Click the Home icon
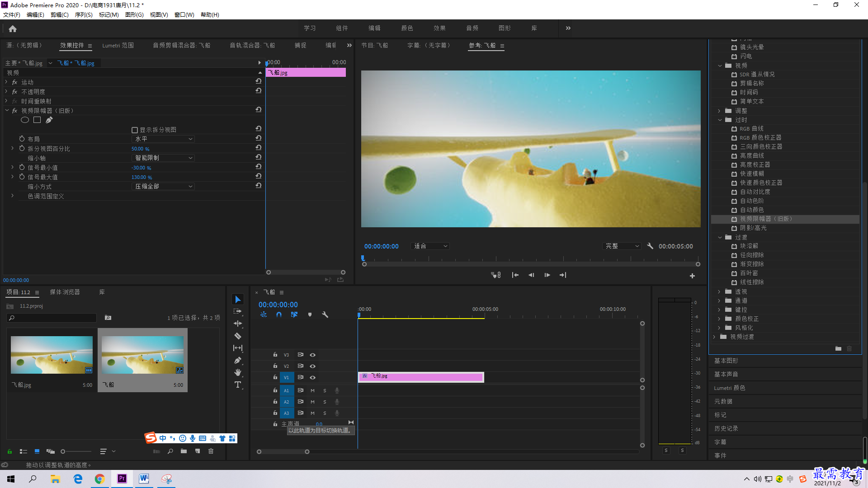The width and height of the screenshot is (868, 488). click(x=13, y=29)
